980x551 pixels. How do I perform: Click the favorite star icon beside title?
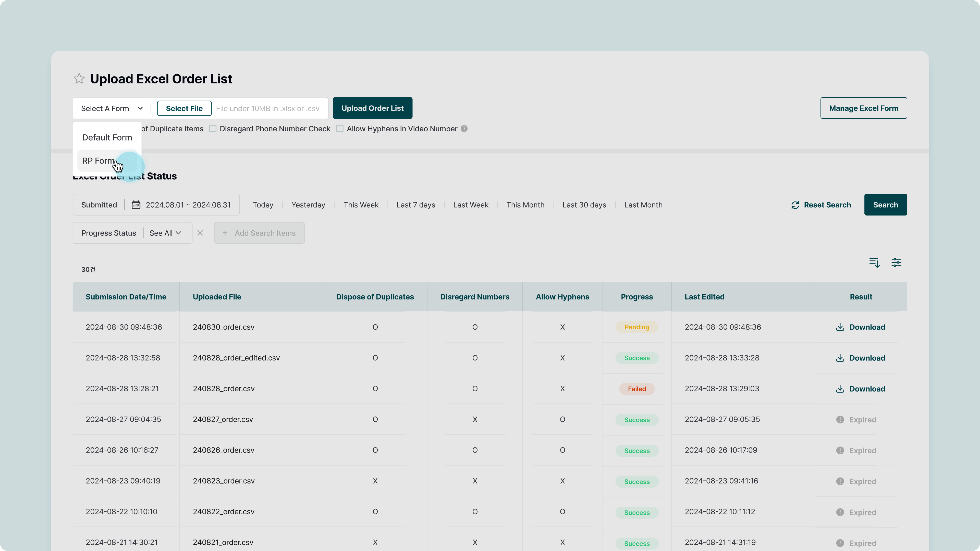(79, 79)
